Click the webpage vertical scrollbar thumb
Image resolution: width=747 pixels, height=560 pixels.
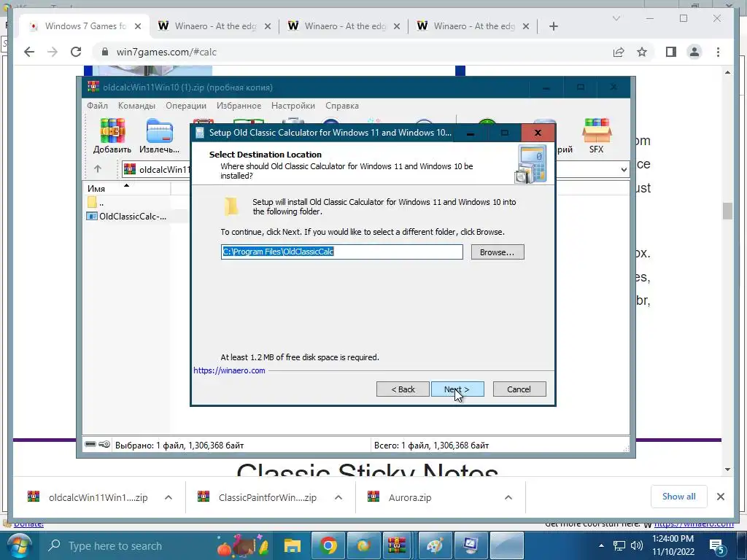[x=727, y=211]
